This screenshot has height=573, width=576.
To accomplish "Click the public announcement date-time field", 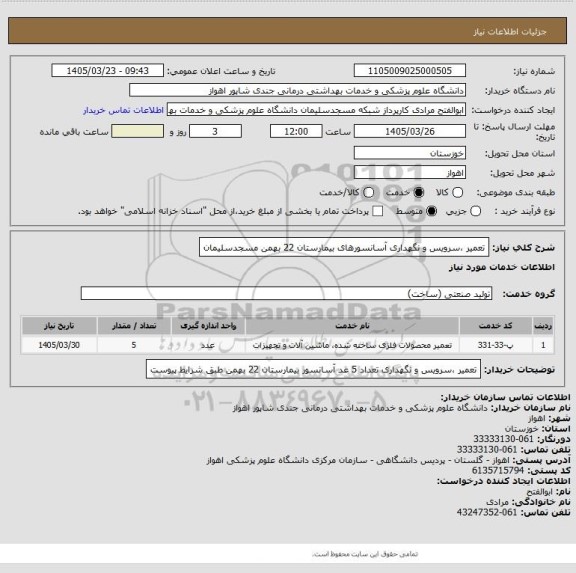I will 108,71.
